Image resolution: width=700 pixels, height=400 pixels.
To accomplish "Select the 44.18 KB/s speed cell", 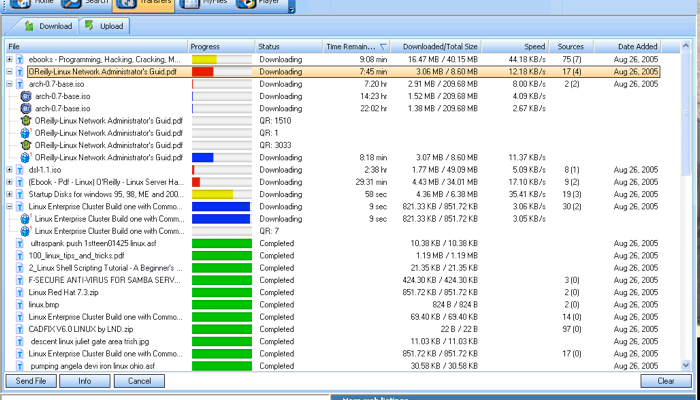I will tap(527, 59).
